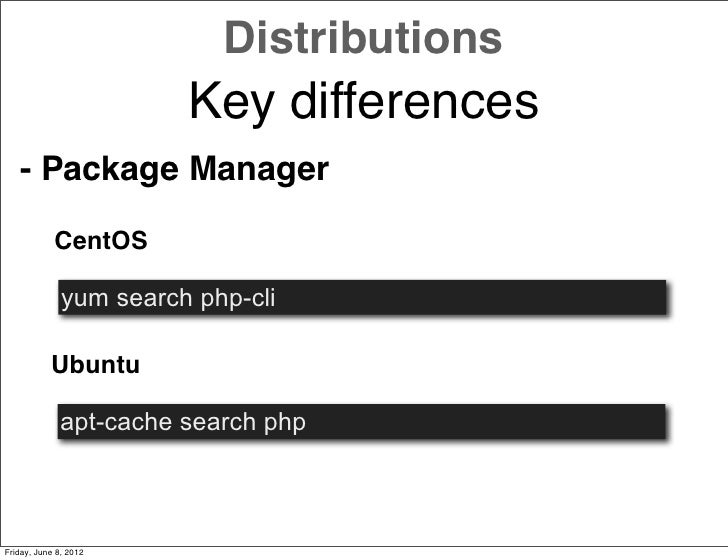Click search in the yum command
The width and height of the screenshot is (728, 560).
coord(154,298)
